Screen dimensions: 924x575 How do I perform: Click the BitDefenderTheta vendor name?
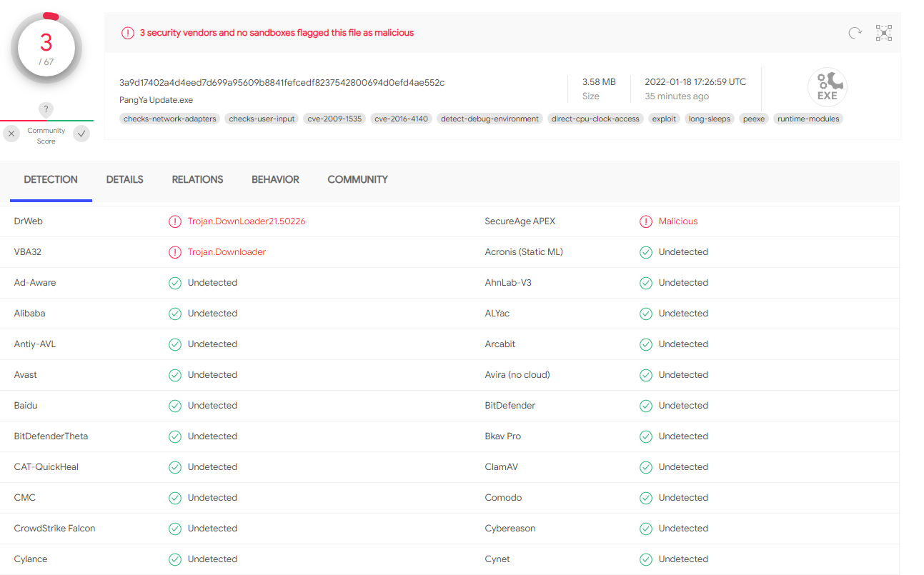click(x=51, y=436)
